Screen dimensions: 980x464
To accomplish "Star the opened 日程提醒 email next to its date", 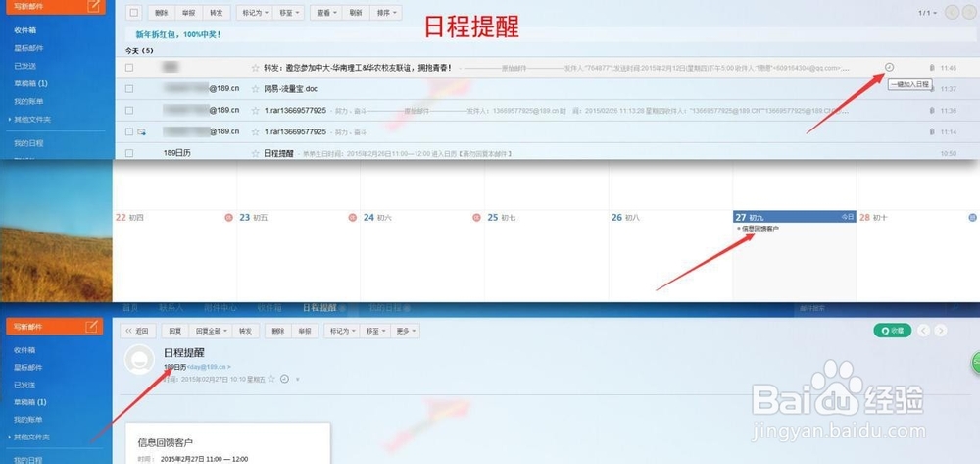I will pyautogui.click(x=271, y=379).
